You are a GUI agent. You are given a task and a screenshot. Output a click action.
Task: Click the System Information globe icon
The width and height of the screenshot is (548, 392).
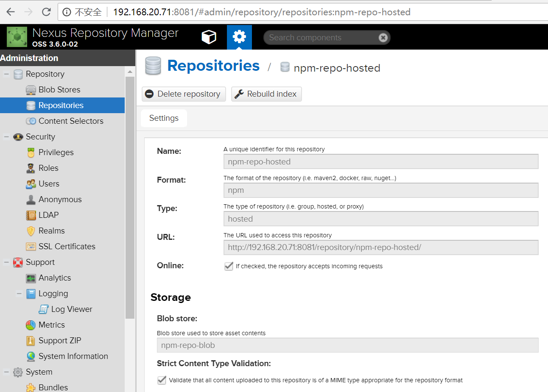tap(31, 356)
